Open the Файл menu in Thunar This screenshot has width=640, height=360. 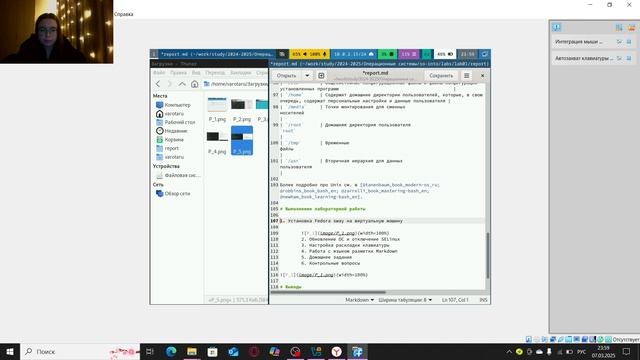tap(159, 73)
